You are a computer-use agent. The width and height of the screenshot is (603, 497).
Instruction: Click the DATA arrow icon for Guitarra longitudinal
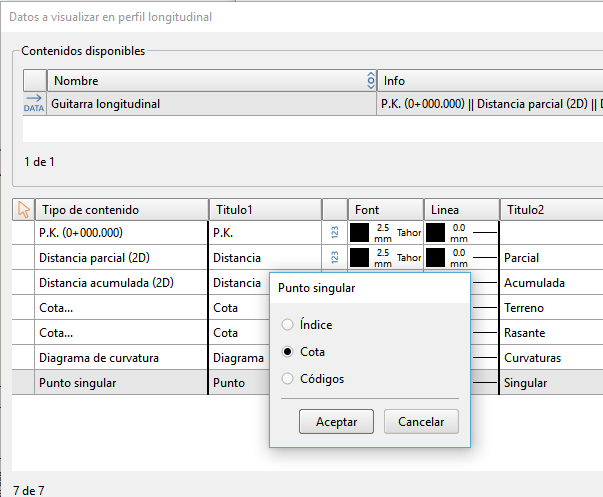tap(34, 103)
